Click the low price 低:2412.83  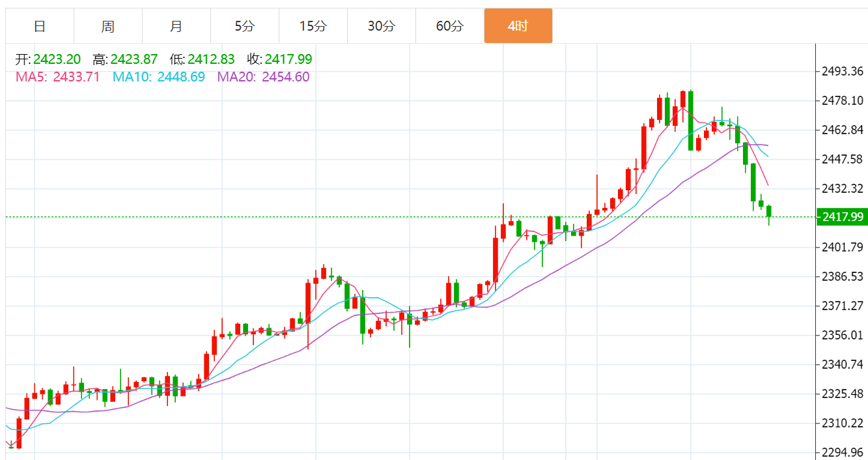click(202, 59)
